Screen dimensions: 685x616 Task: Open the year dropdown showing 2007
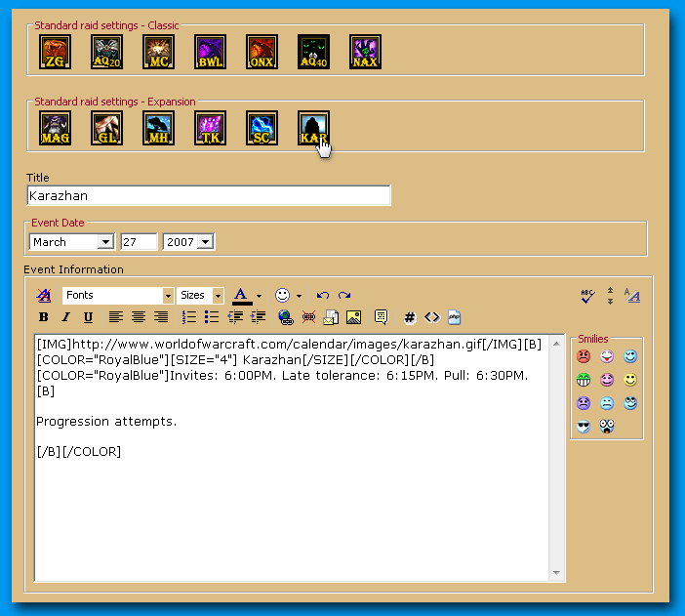[188, 241]
